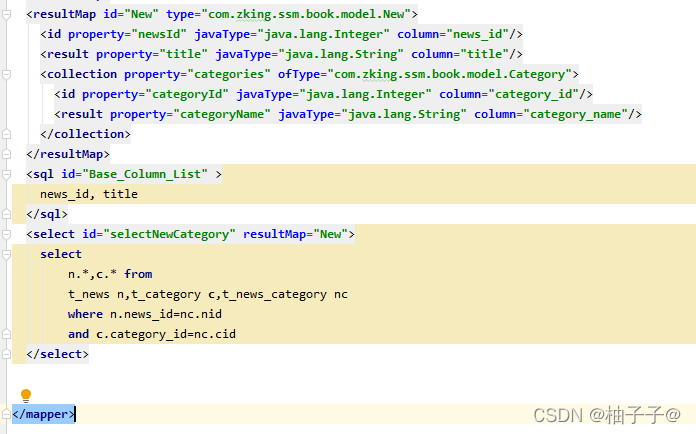Viewport: 696px width, 434px height.
Task: Click the id="New" attribute in resultMap tag
Action: pos(131,14)
